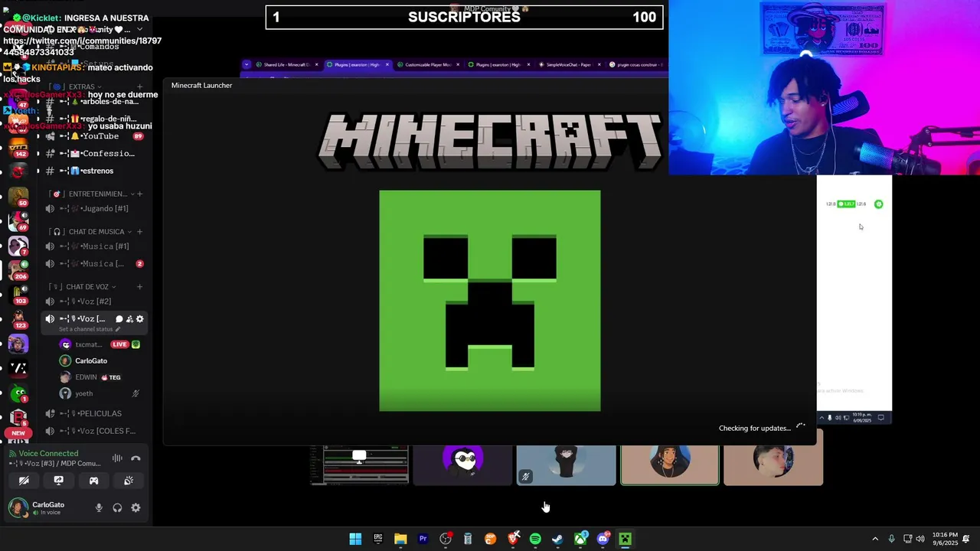Click the Voice Connected status label

(48, 454)
